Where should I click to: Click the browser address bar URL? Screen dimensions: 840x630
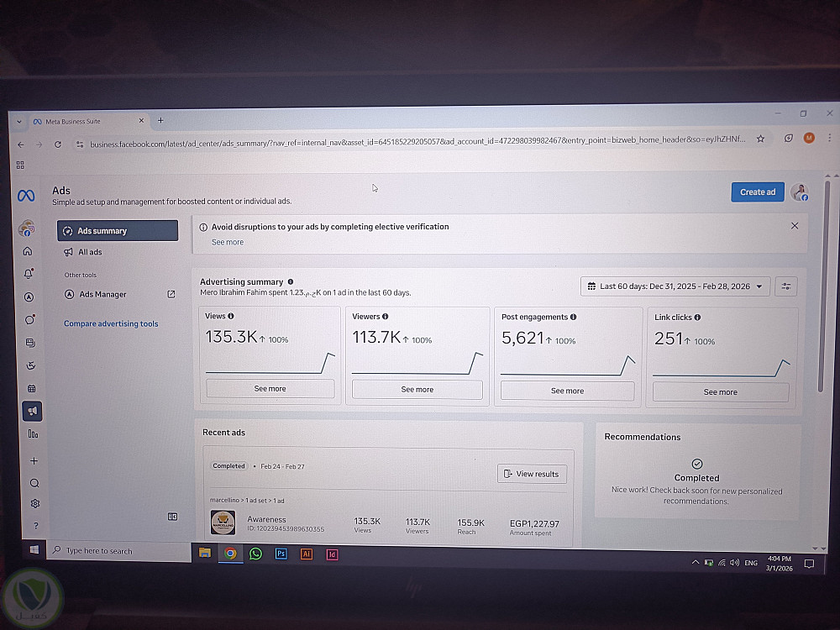[x=417, y=142]
